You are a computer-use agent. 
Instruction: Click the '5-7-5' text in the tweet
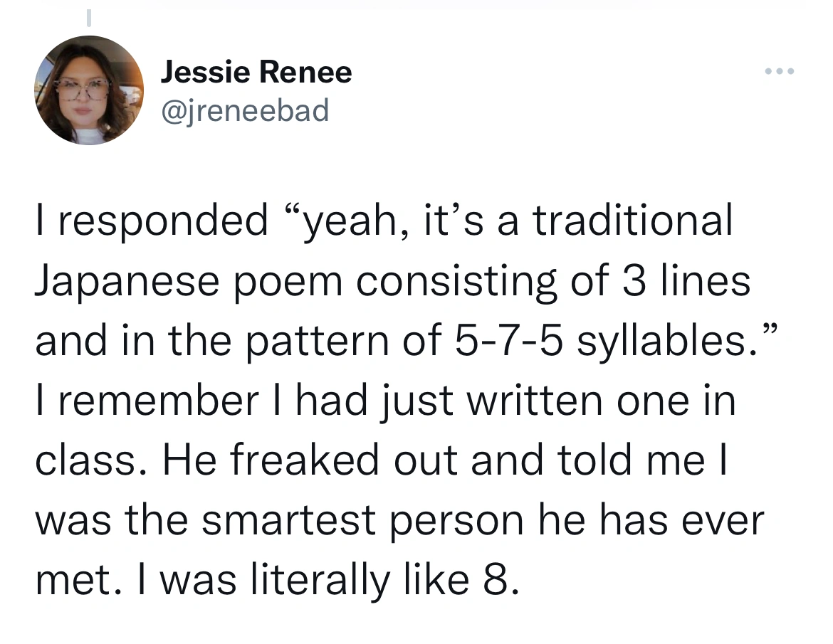point(509,340)
